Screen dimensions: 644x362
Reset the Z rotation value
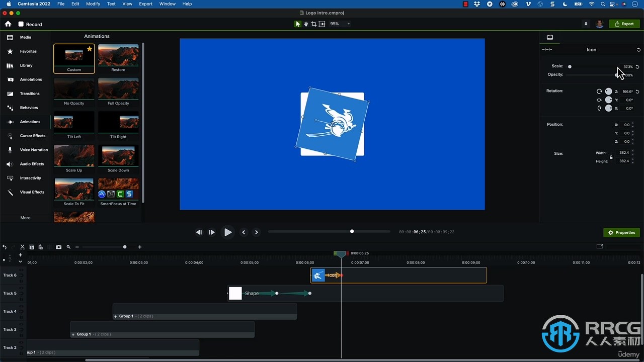(638, 92)
